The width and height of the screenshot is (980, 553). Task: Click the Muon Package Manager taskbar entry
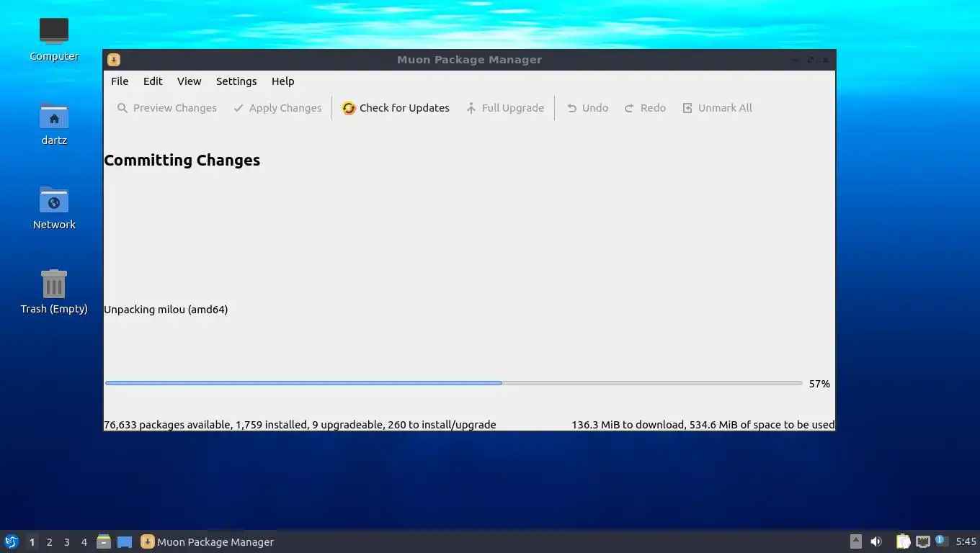pos(208,541)
